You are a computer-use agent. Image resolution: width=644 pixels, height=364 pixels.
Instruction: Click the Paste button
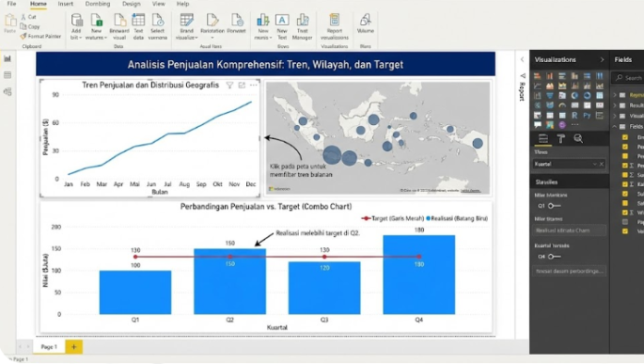click(9, 24)
